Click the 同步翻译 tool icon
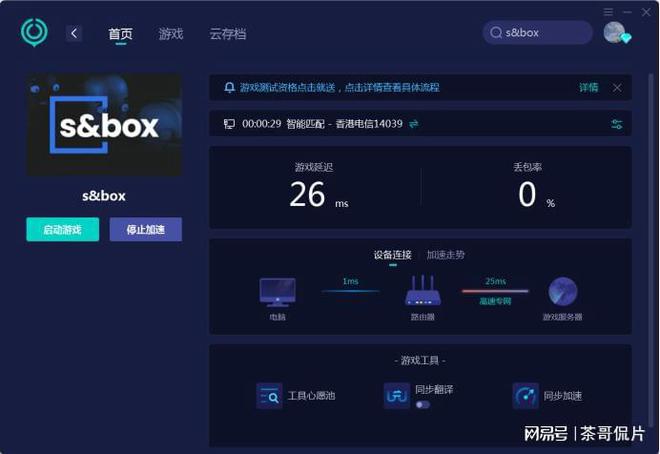The height and width of the screenshot is (454, 660). (x=397, y=396)
